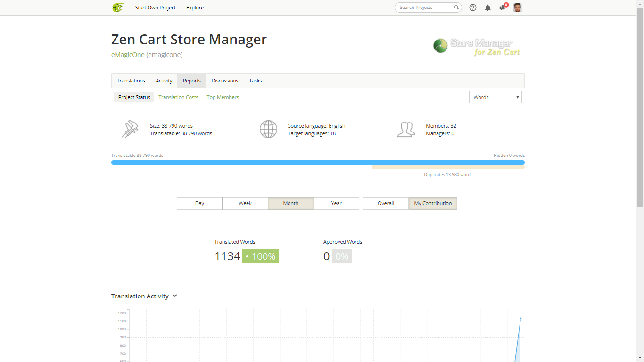Click the Crowdin logo icon
The width and height of the screenshot is (644, 362).
[x=118, y=8]
